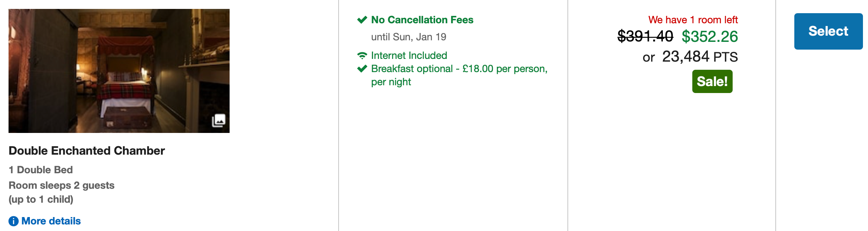Click the '1 Double Bed' description

pyautogui.click(x=41, y=170)
